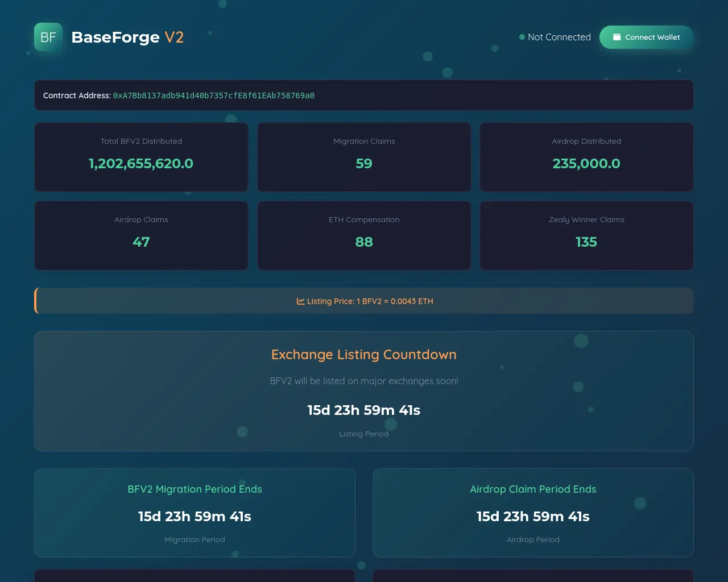Click the Migration Claims label
728x582 pixels.
(x=364, y=141)
